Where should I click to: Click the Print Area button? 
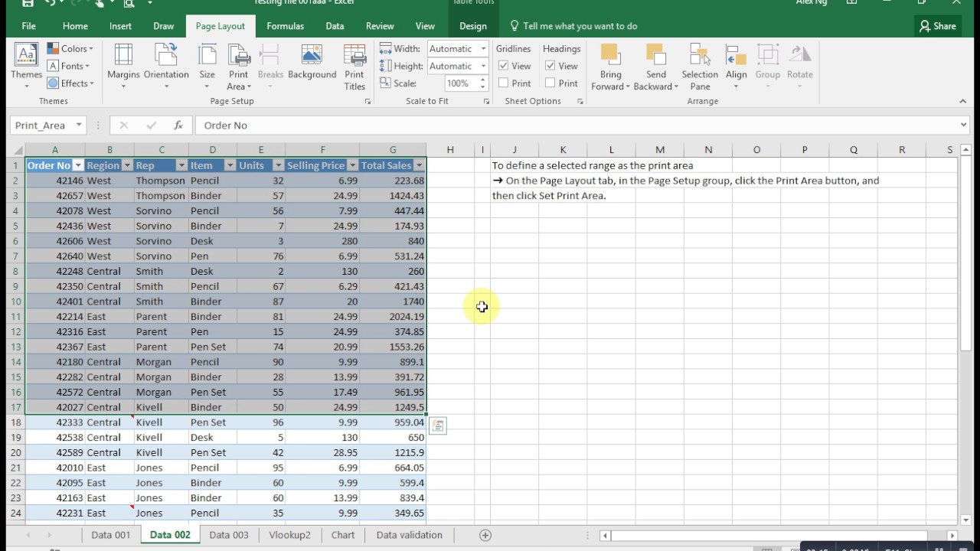tap(239, 66)
